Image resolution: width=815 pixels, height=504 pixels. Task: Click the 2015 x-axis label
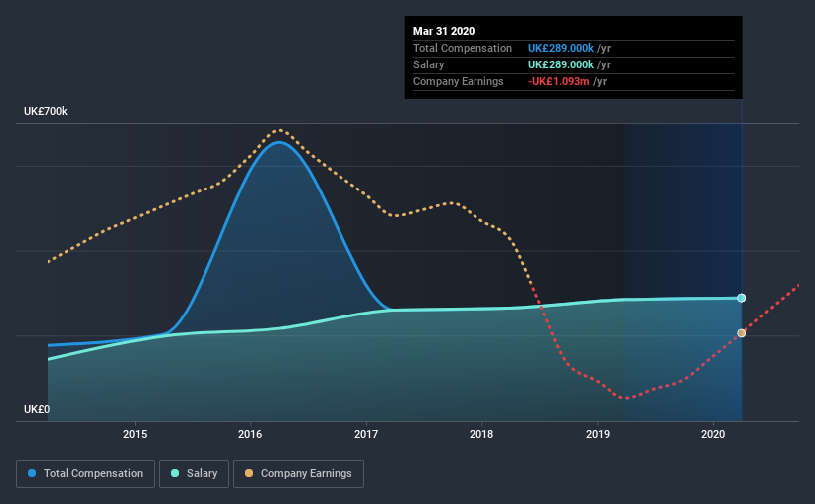135,434
